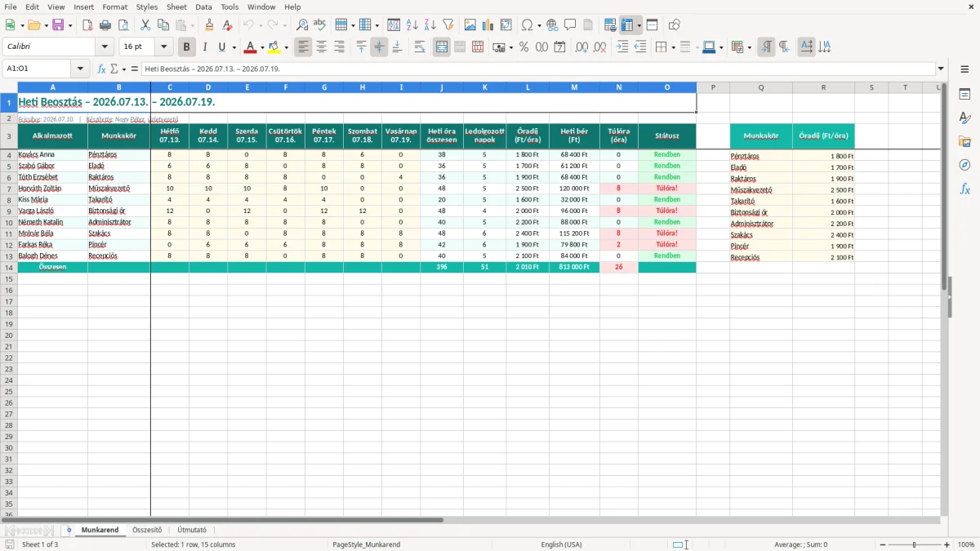Click the Save document icon
This screenshot has height=551, width=980.
click(58, 25)
